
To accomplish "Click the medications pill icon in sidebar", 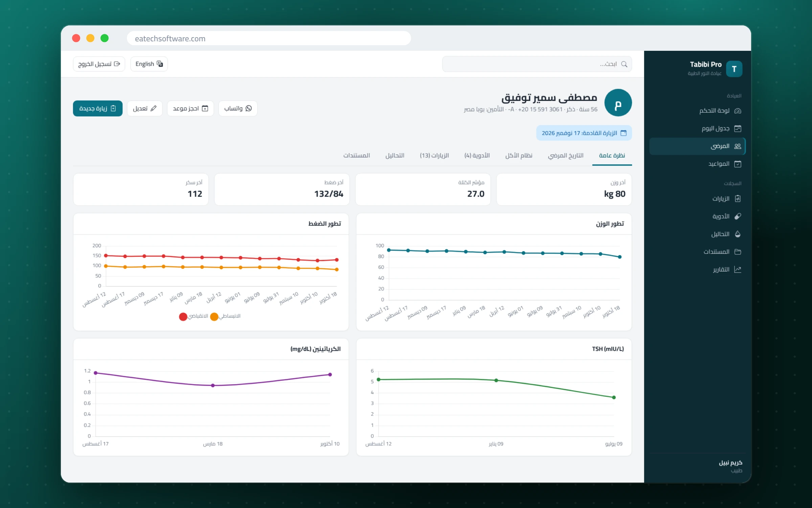I will click(738, 216).
